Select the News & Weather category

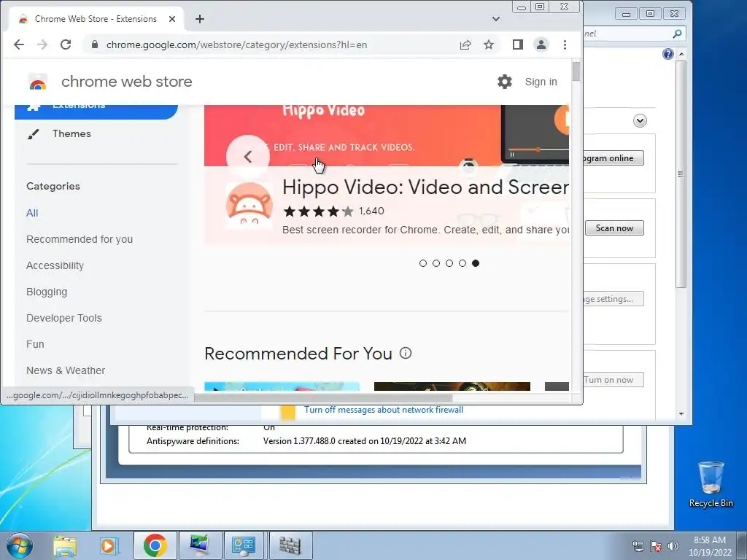[66, 370]
